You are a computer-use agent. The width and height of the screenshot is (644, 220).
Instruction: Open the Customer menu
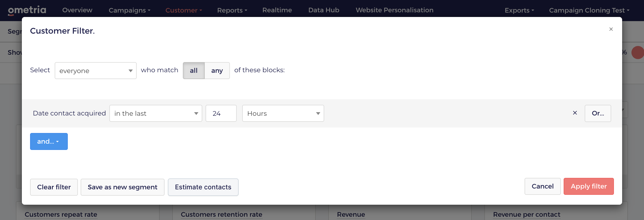[x=184, y=10]
